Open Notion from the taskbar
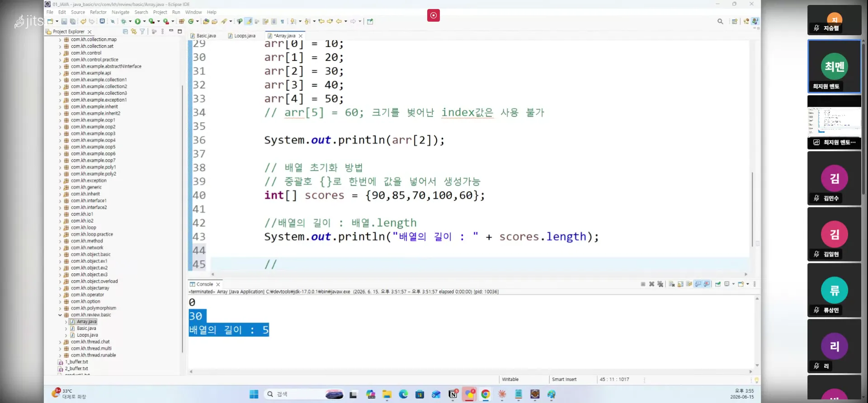 pyautogui.click(x=453, y=394)
